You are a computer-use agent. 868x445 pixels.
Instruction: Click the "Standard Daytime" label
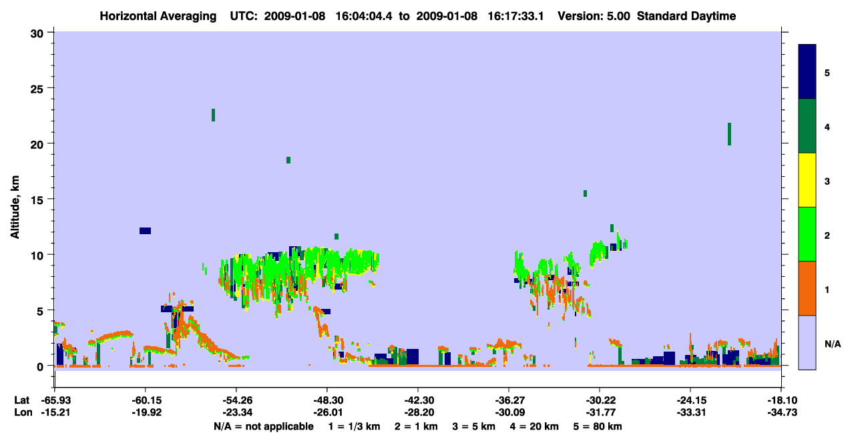tap(686, 16)
